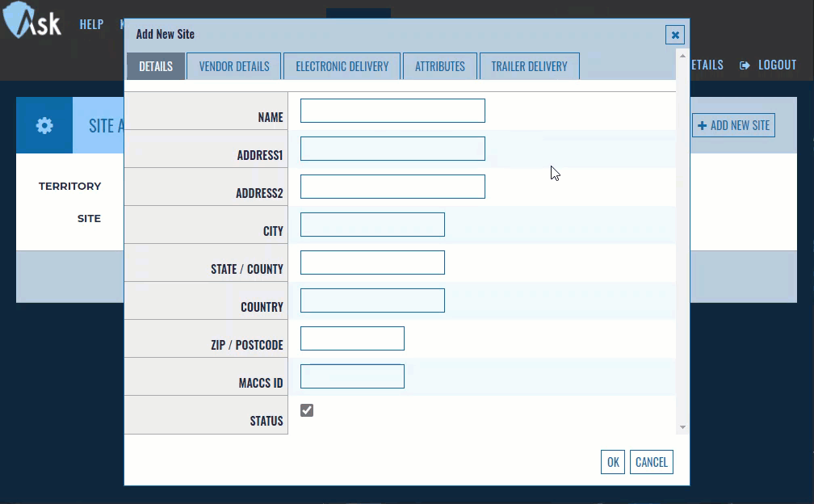The image size is (814, 504).
Task: Select the Details tab
Action: pyautogui.click(x=156, y=66)
